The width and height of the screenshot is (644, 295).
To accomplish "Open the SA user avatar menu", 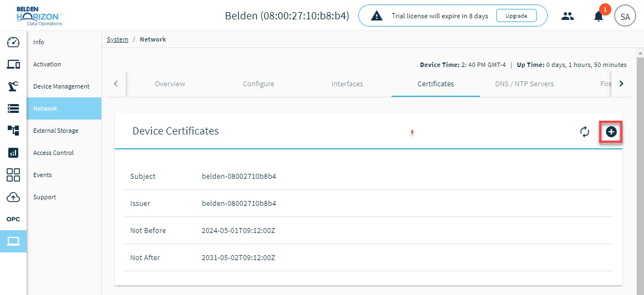I will tap(625, 17).
